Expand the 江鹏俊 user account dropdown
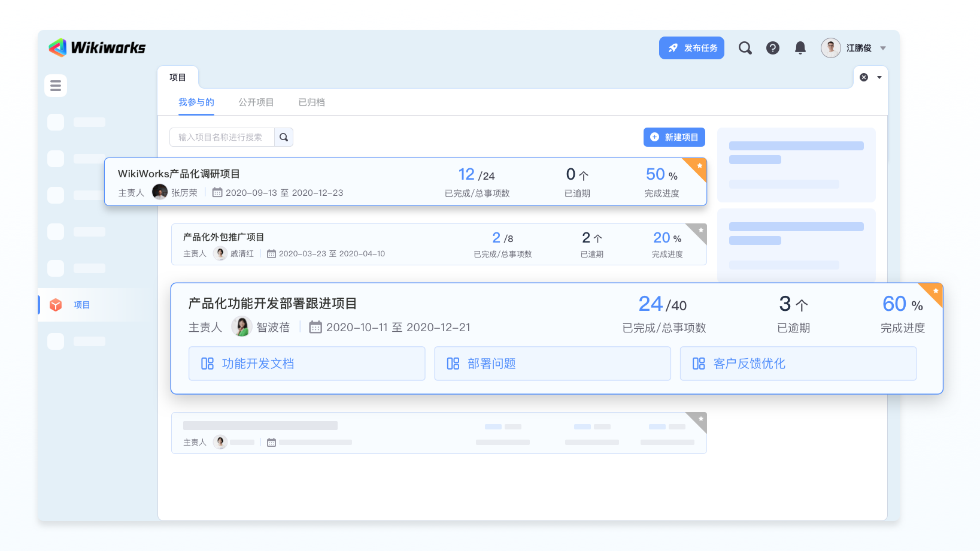The height and width of the screenshot is (551, 980). pos(883,48)
